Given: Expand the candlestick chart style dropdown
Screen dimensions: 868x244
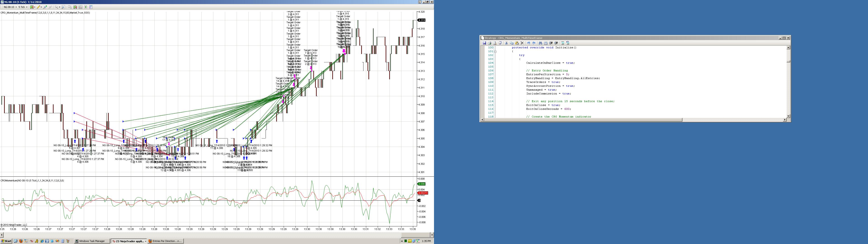Looking at the screenshot, I should [x=35, y=7].
